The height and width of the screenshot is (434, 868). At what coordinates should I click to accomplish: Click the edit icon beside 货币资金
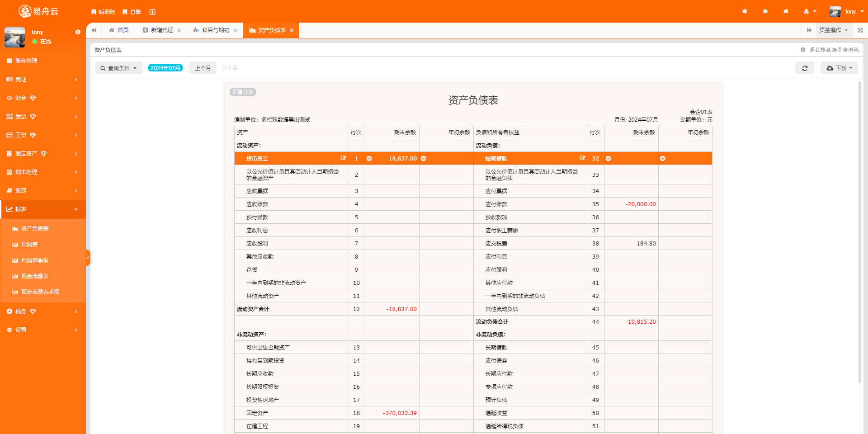(343, 158)
